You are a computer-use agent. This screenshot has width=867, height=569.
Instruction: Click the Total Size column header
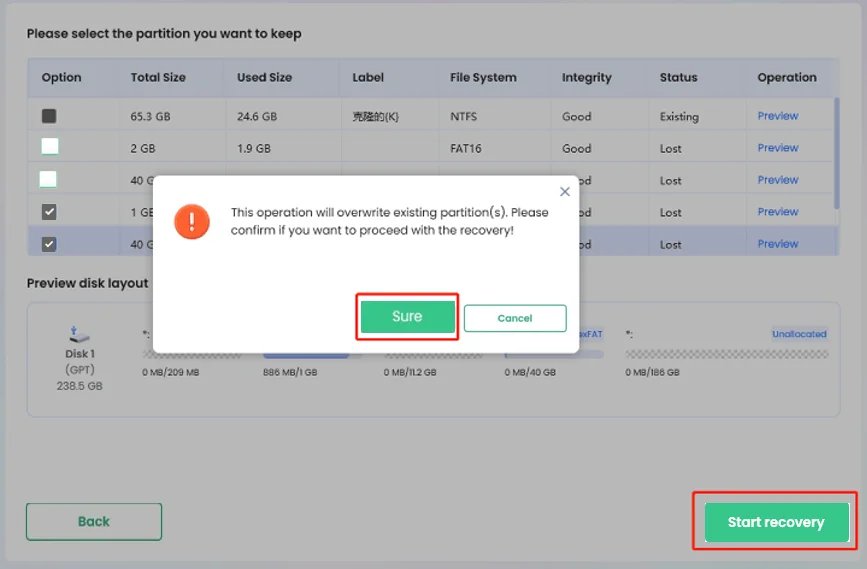click(x=160, y=78)
